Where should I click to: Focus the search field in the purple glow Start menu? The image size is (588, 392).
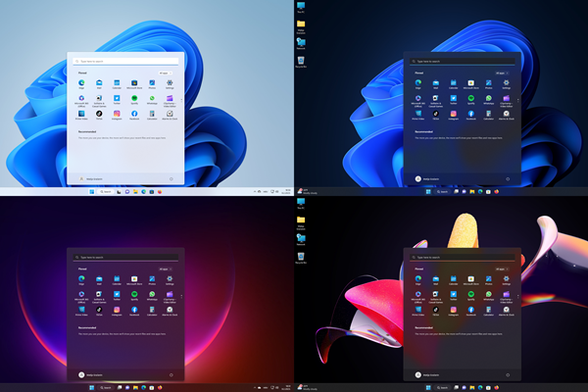tap(125, 258)
